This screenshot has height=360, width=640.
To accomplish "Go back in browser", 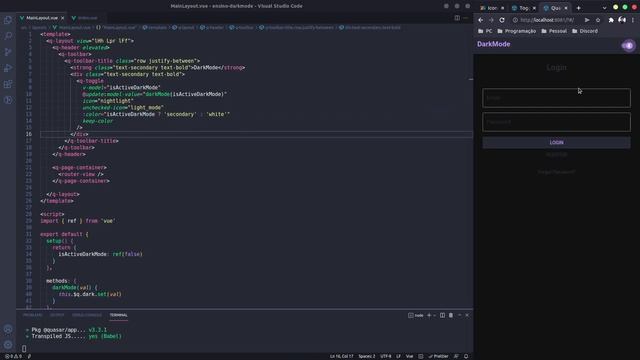I will click(x=480, y=20).
